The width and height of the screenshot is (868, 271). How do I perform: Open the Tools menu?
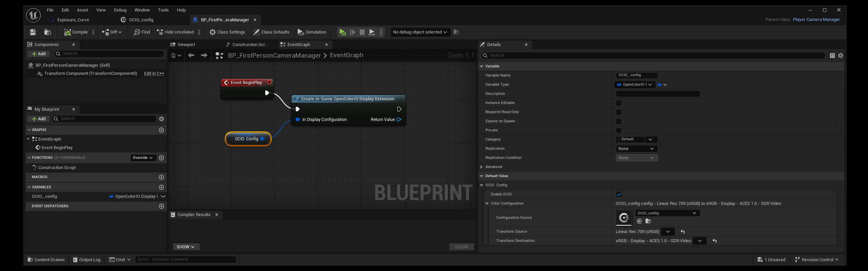(x=163, y=10)
